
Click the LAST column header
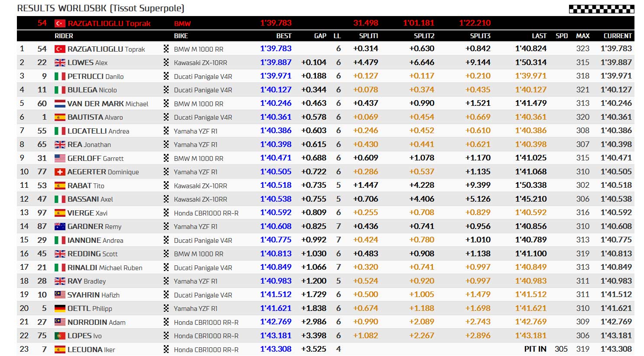pyautogui.click(x=539, y=36)
